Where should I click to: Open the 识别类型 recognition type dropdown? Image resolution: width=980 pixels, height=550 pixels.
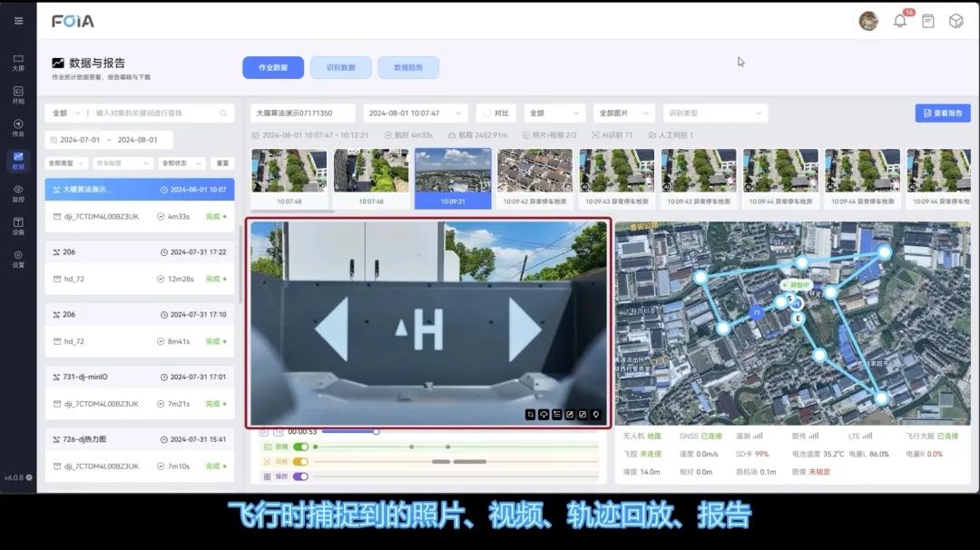(x=714, y=113)
